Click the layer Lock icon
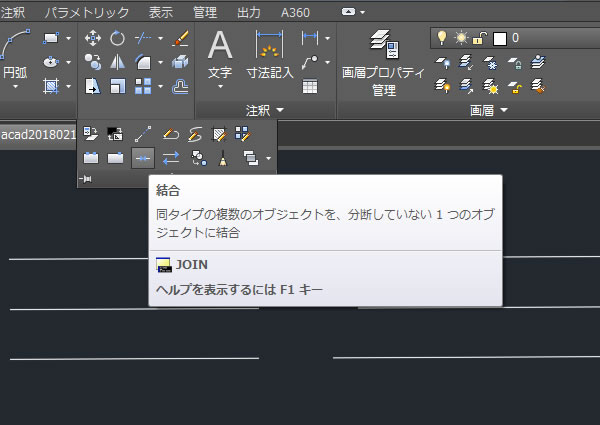The image size is (600, 425). (515, 63)
